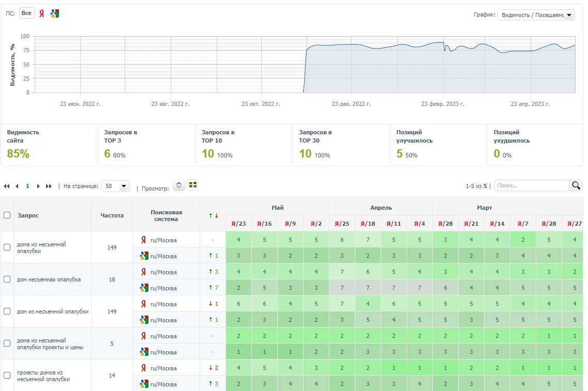This screenshot has width=588, height=391.
Task: Click Yandex icon for 'проекты домов из несъемной опалубки'
Action: pos(143,368)
